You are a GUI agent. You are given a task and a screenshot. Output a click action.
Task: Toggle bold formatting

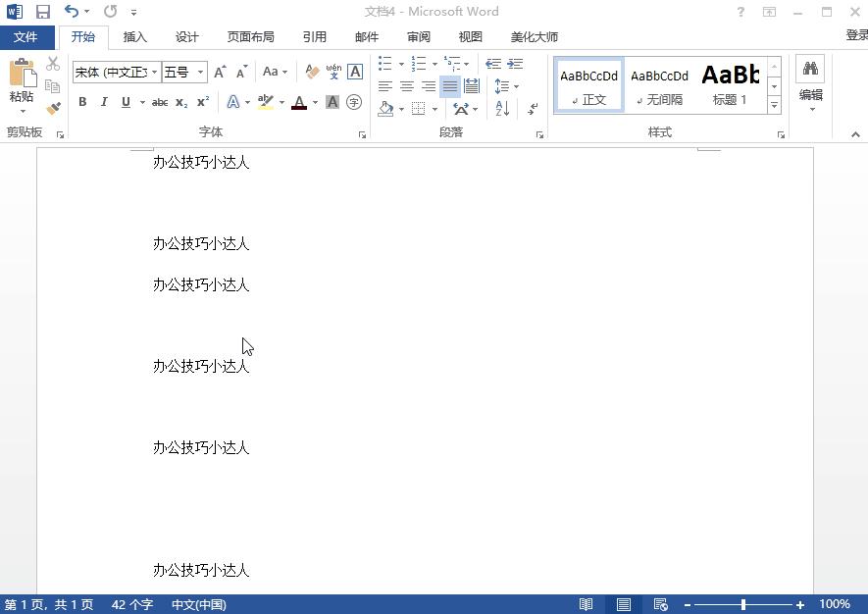pyautogui.click(x=82, y=102)
